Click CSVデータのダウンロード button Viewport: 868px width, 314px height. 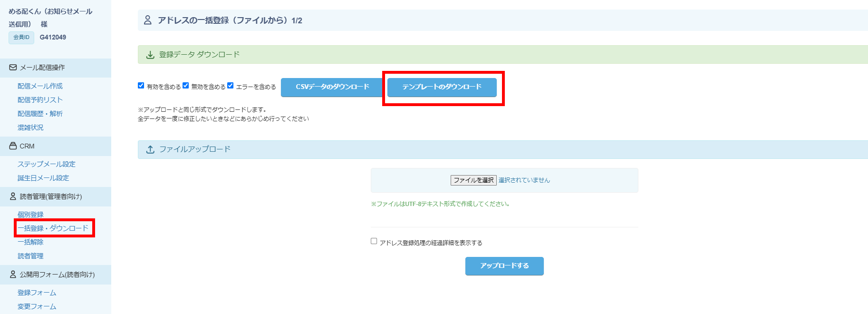point(332,87)
